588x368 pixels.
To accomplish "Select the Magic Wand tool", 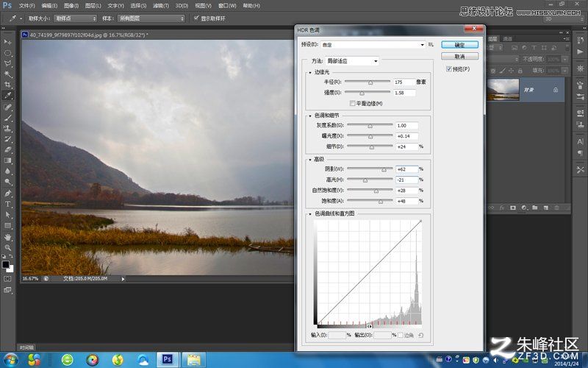I will point(7,74).
